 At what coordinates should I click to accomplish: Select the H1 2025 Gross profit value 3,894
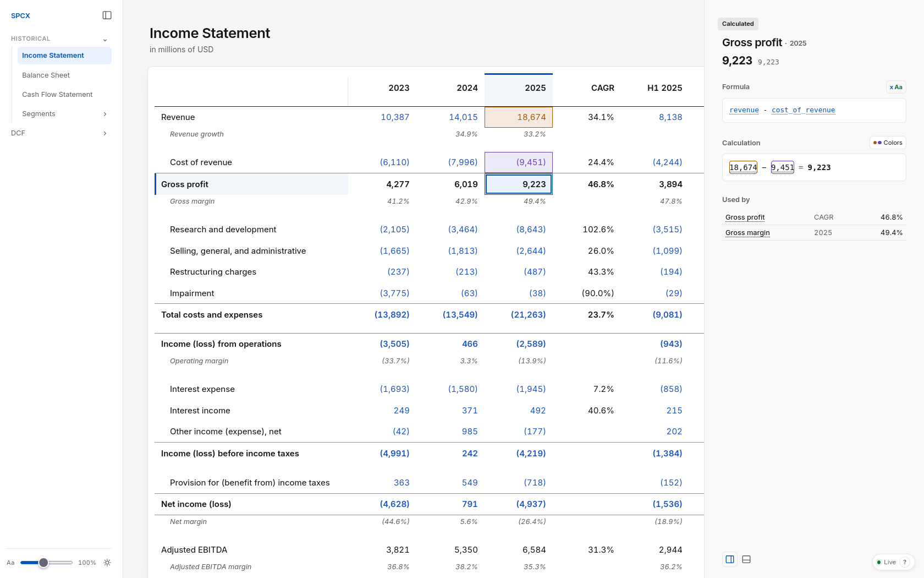pos(670,184)
